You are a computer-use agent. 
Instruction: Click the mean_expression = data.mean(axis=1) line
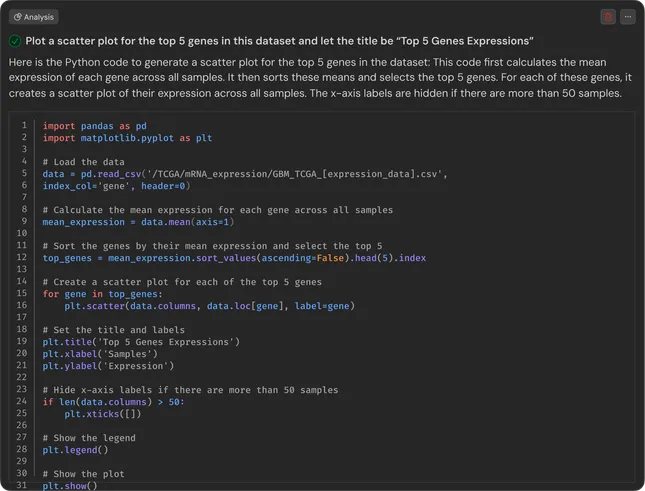(x=138, y=222)
